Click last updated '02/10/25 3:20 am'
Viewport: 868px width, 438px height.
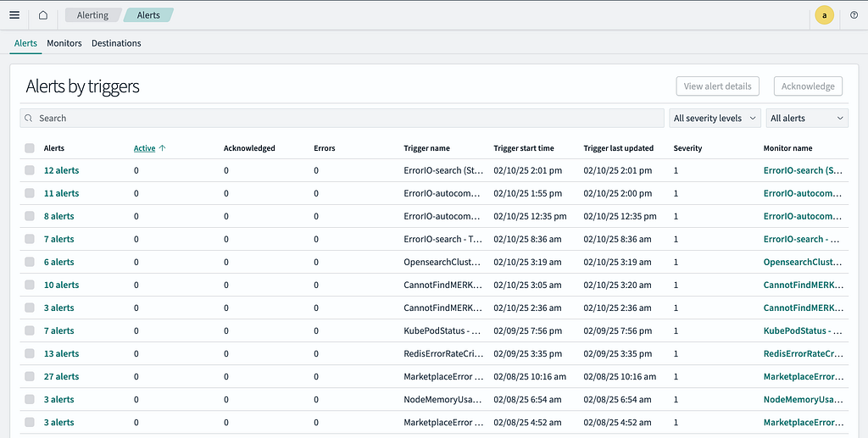click(x=617, y=285)
